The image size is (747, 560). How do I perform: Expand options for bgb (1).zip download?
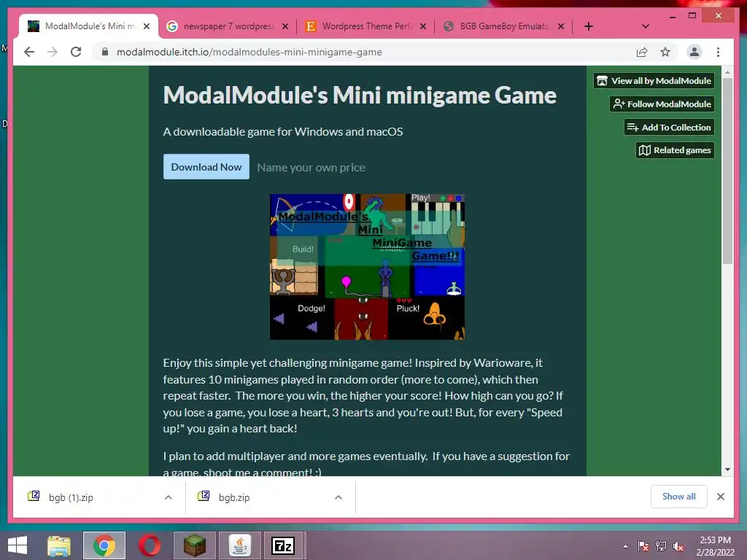click(x=169, y=497)
